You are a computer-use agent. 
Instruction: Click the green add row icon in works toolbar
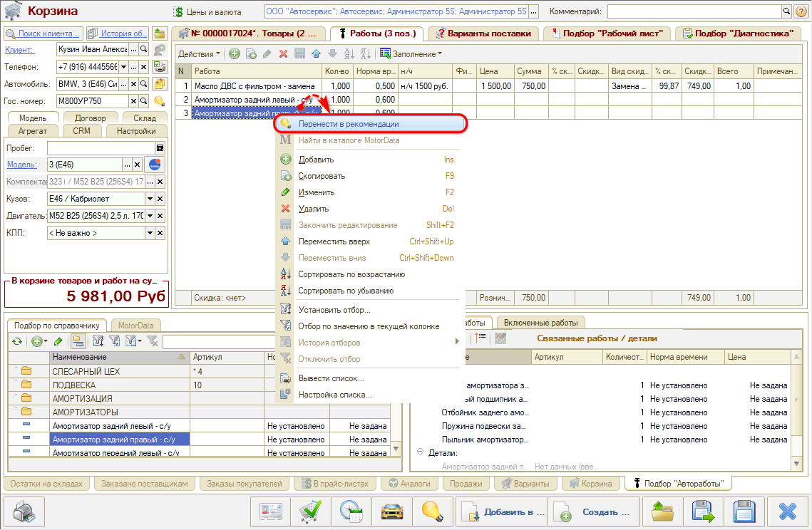pyautogui.click(x=235, y=54)
